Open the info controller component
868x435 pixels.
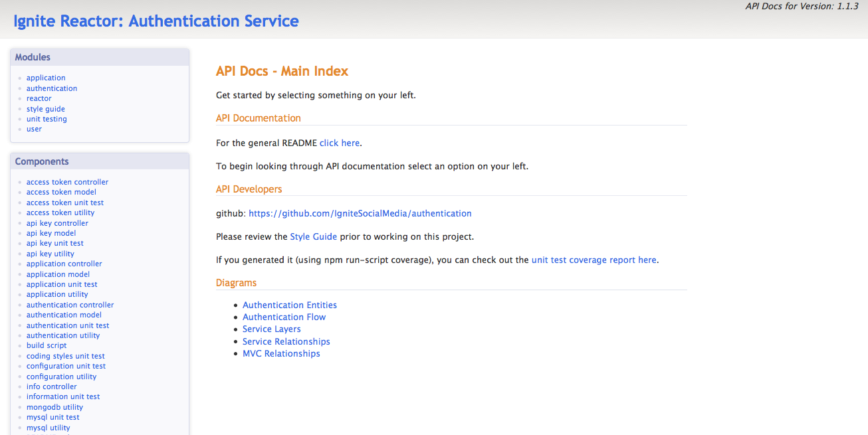(x=51, y=386)
